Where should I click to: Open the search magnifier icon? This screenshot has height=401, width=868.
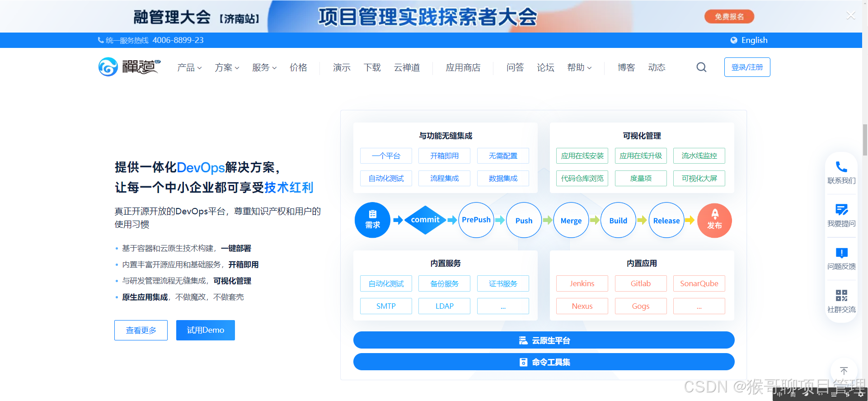coord(701,67)
